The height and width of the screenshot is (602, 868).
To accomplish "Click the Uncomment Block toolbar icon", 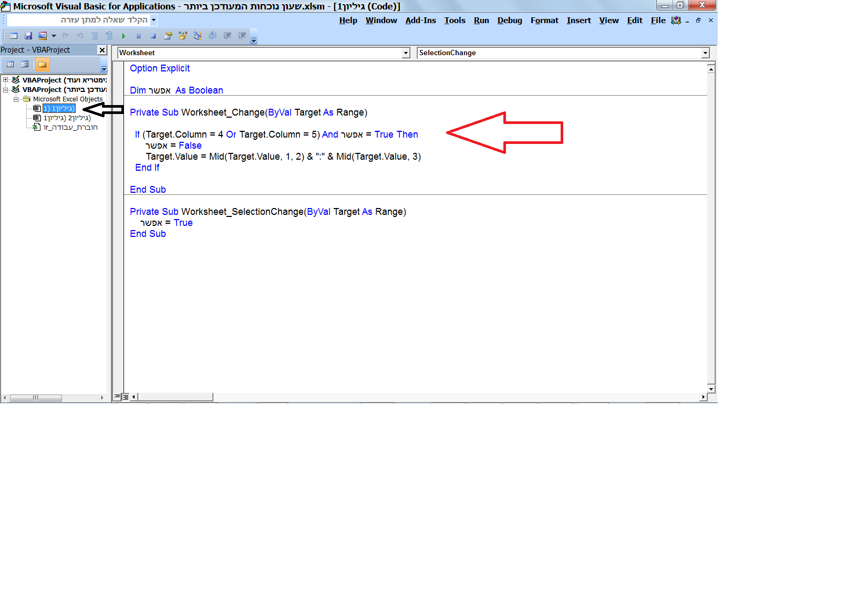I will (x=109, y=36).
